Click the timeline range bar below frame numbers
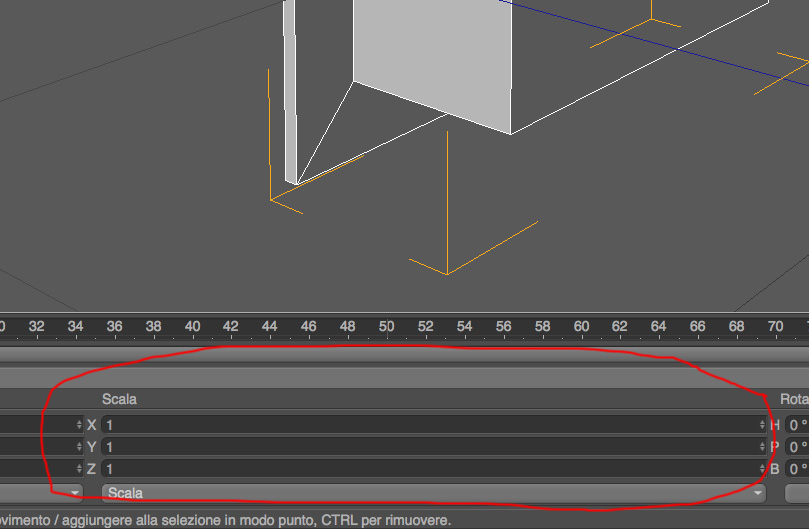This screenshot has width=809, height=529. coord(404,356)
